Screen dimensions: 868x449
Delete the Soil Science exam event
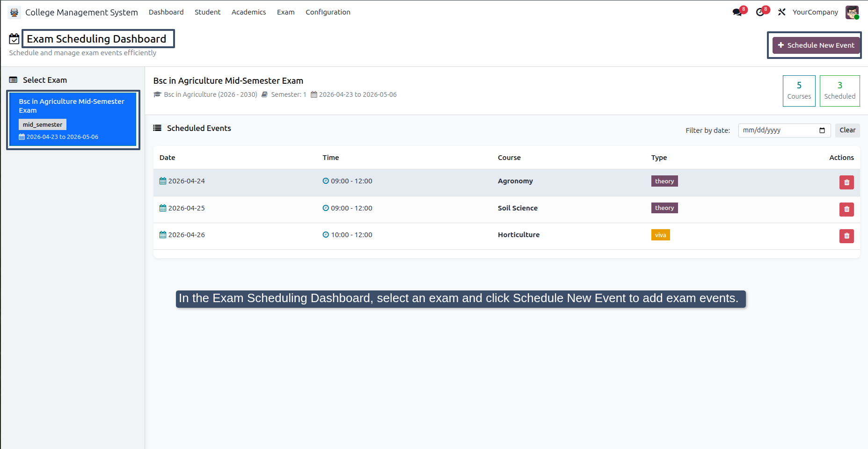point(846,209)
